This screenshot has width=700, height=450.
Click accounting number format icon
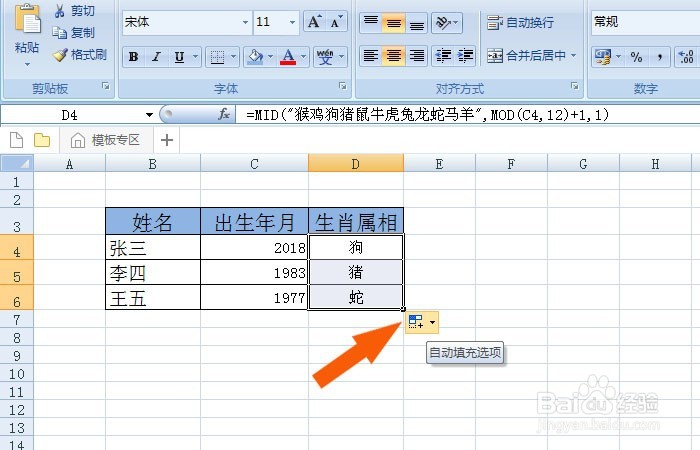(x=603, y=57)
